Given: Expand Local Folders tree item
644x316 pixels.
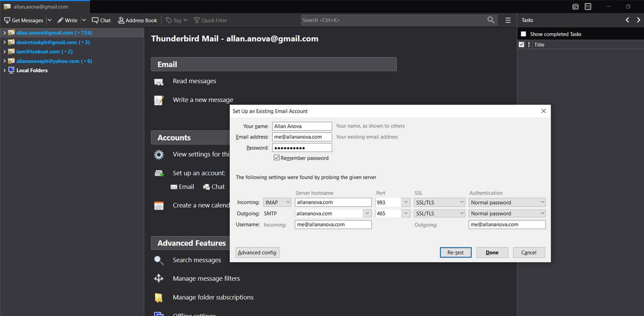Looking at the screenshot, I should tap(4, 70).
